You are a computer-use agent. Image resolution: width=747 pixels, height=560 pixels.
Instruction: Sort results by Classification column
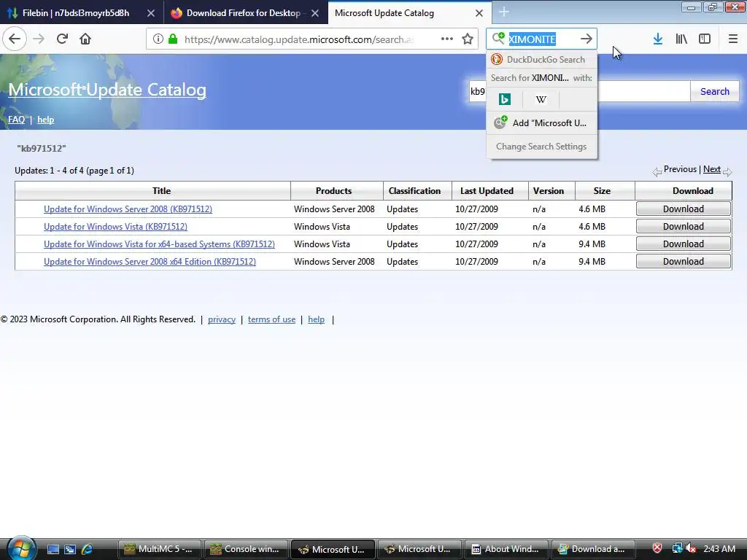point(414,191)
